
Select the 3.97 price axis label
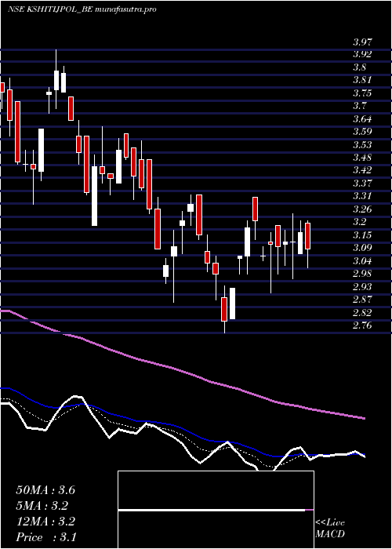click(362, 42)
